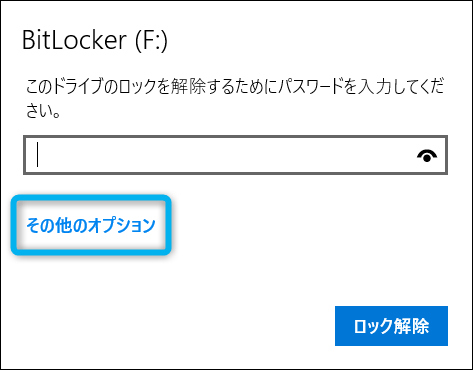Unlock drive F: with the ロック解除 button
This screenshot has width=473, height=370.
(391, 326)
